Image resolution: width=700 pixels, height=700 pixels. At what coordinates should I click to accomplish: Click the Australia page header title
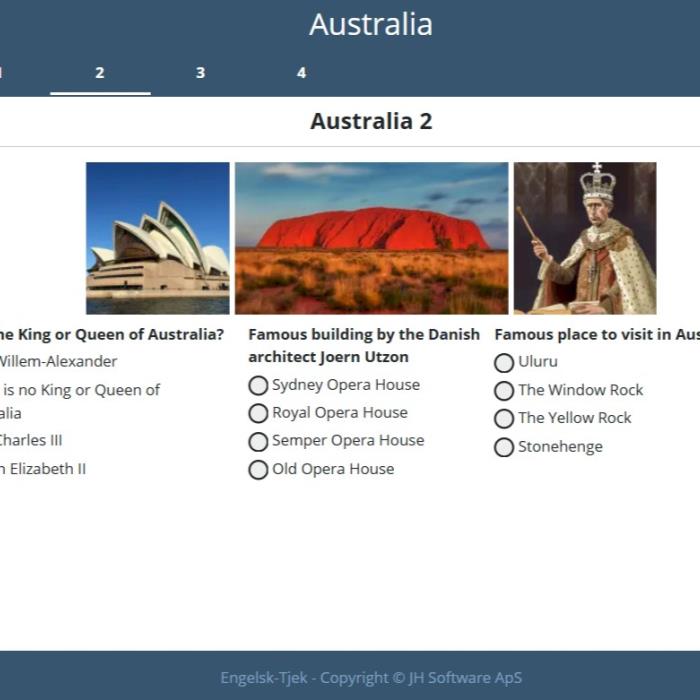click(371, 25)
